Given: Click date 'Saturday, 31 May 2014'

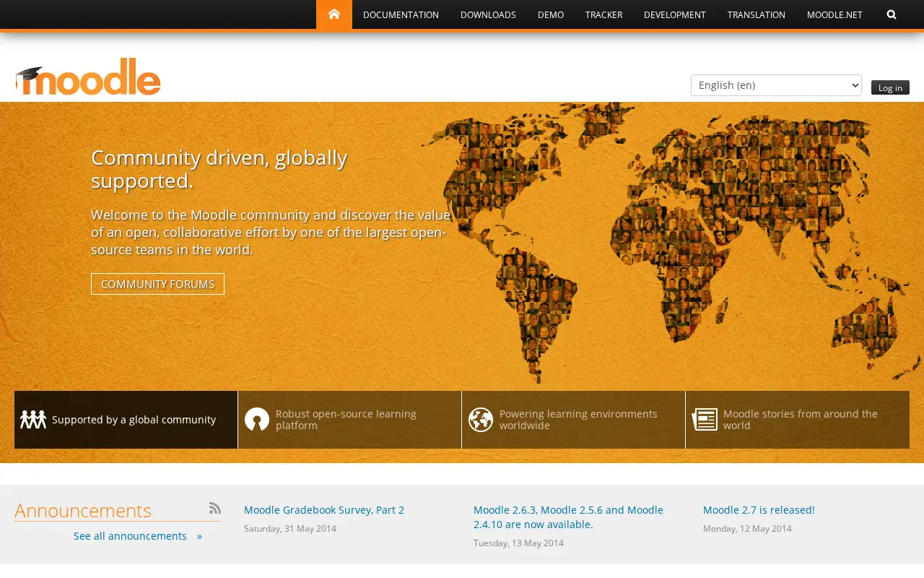Looking at the screenshot, I should 290,528.
